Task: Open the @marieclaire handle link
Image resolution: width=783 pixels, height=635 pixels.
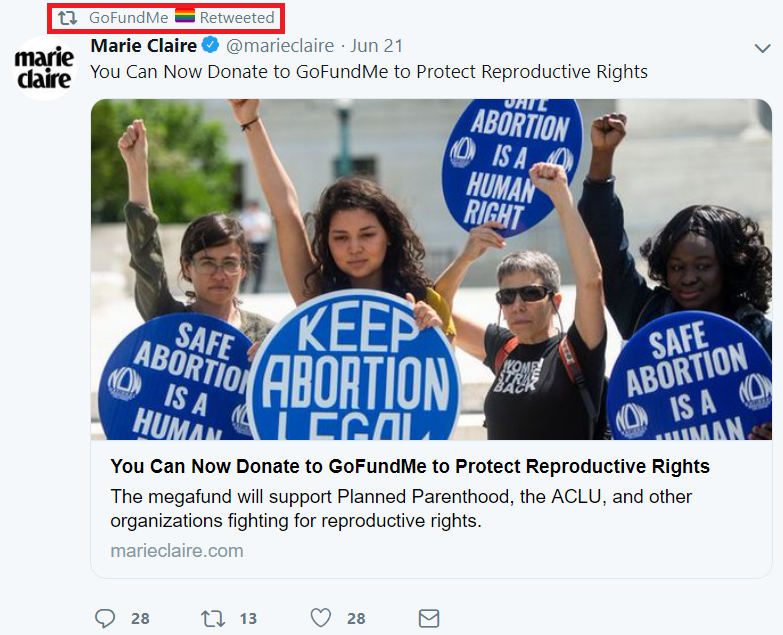Action: coord(280,45)
